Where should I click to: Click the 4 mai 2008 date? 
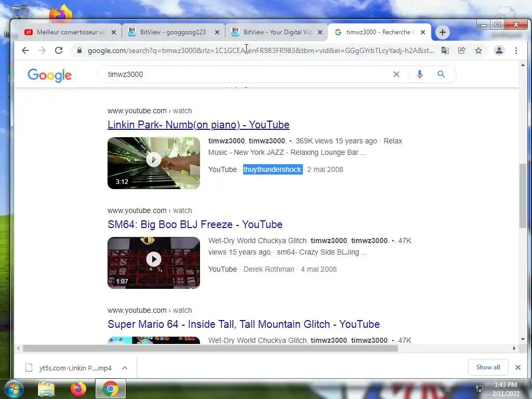coord(318,270)
